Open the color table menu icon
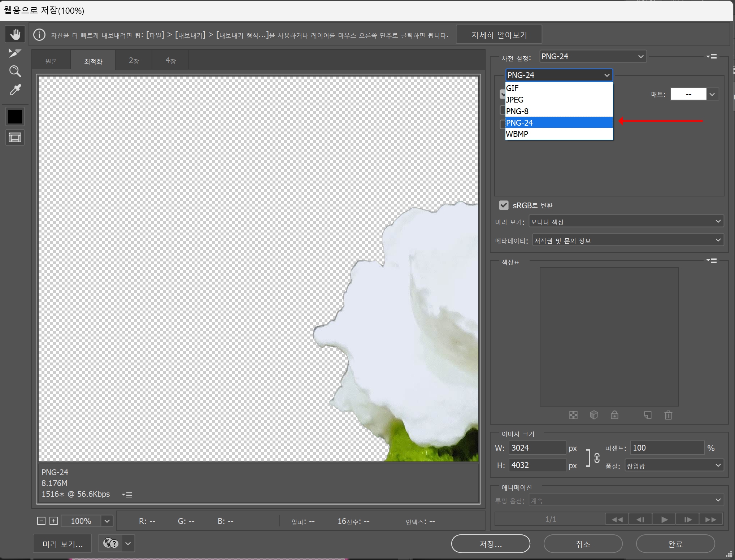Viewport: 735px width, 560px height. click(712, 260)
